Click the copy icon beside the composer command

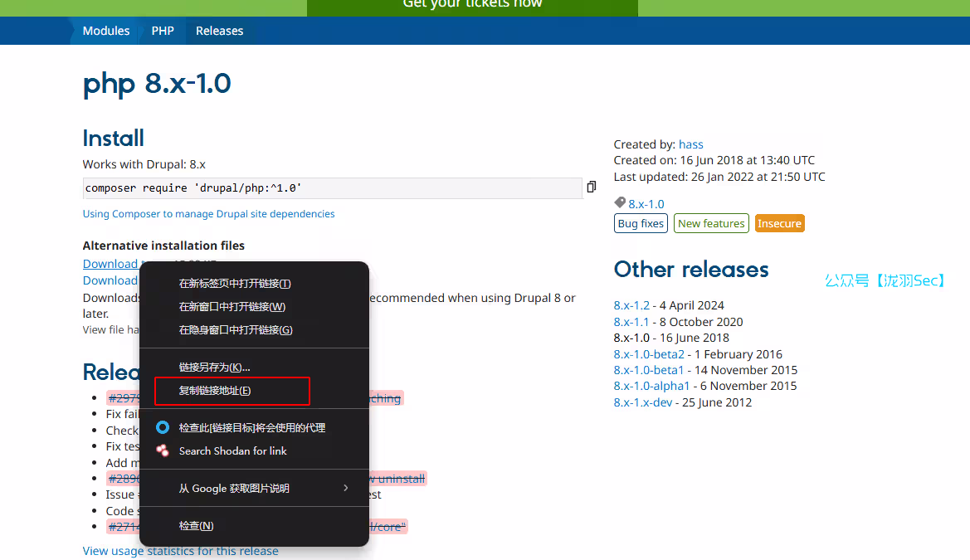pyautogui.click(x=592, y=187)
